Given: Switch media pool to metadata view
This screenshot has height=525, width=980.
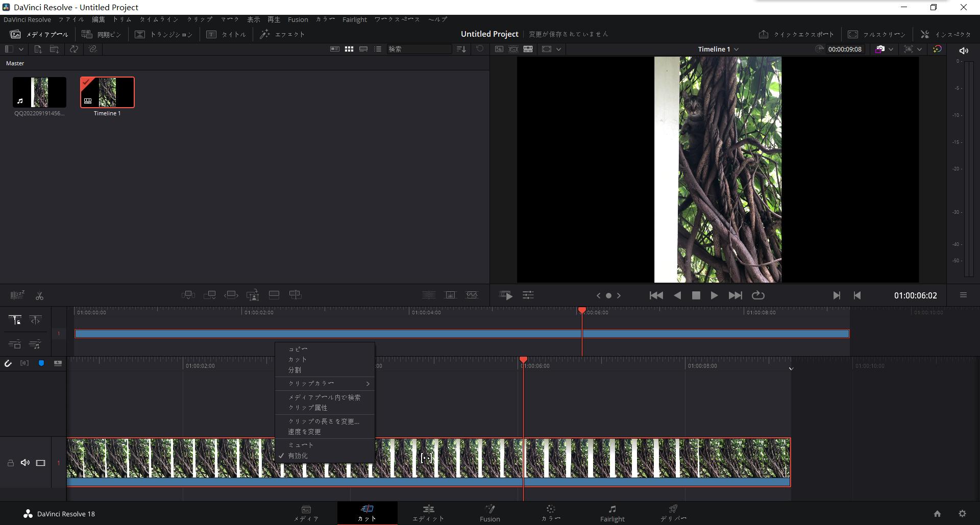Looking at the screenshot, I should tap(335, 49).
